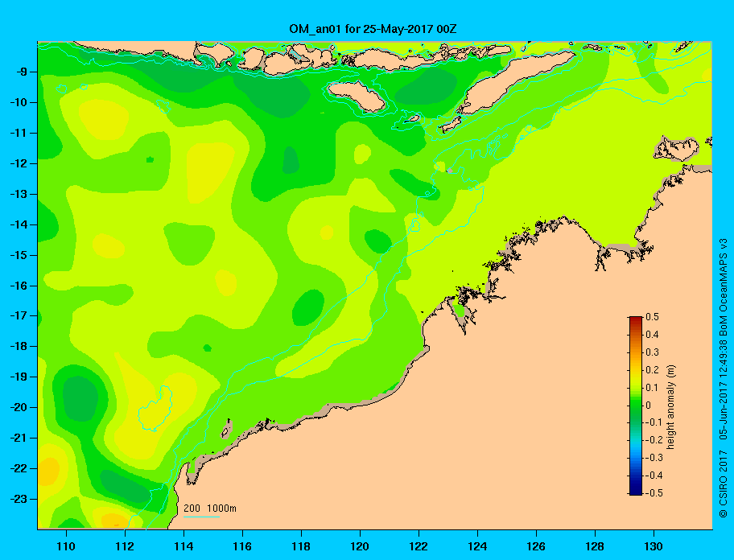The image size is (734, 560).
Task: Click the '128' longitude axis label
Action: (x=595, y=546)
